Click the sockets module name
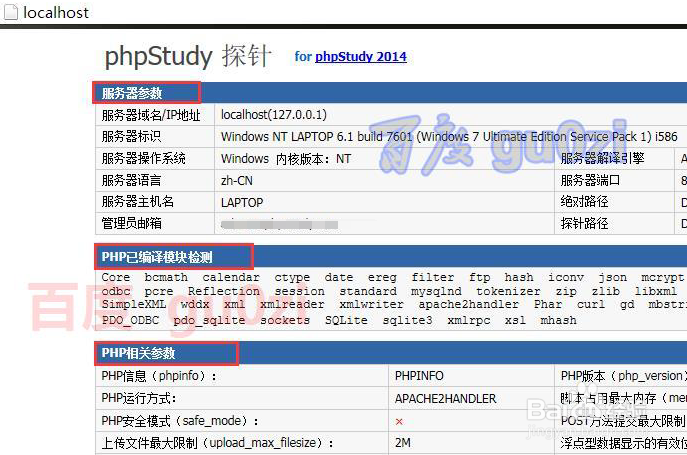The height and width of the screenshot is (455, 687). tap(285, 320)
